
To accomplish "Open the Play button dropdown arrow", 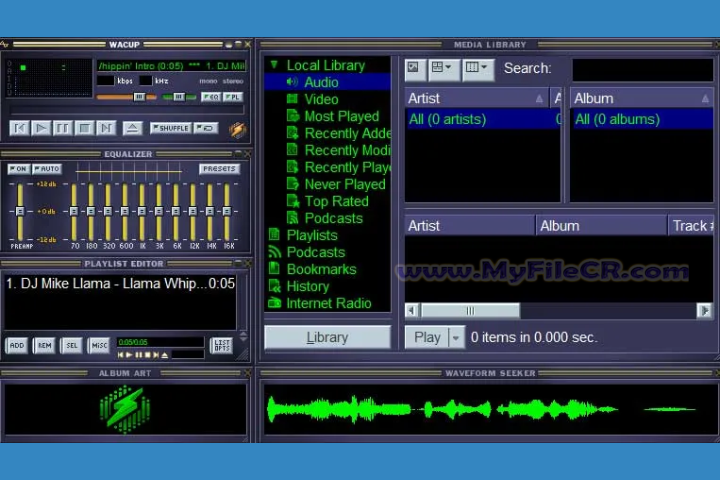I will point(456,338).
